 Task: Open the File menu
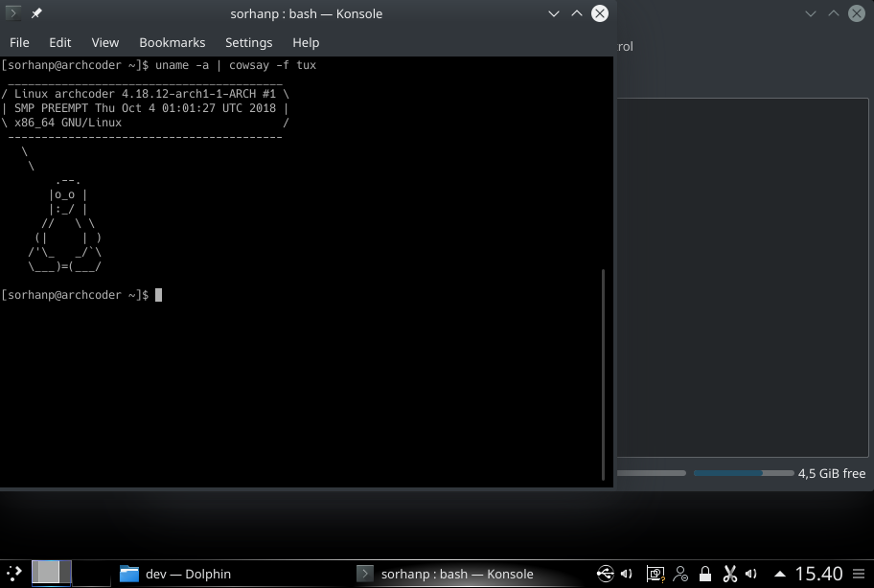click(x=19, y=42)
